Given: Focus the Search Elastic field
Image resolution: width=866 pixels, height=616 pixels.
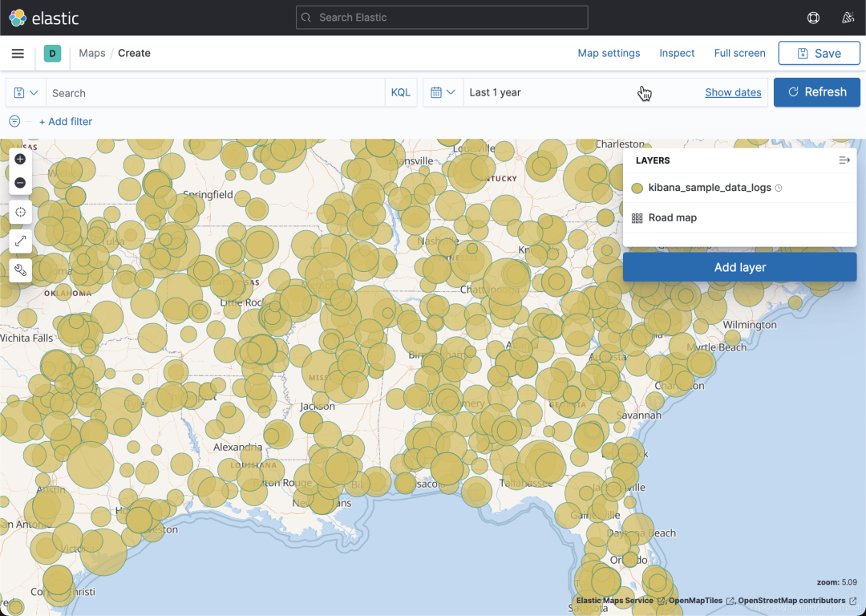Looking at the screenshot, I should click(442, 18).
